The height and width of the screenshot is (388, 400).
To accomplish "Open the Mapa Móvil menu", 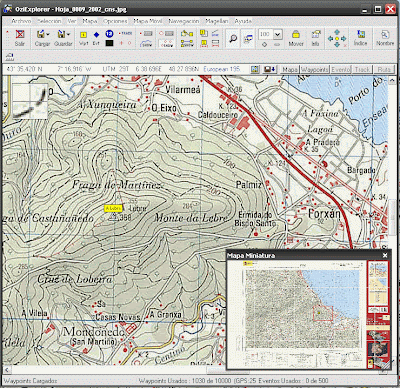I will (x=148, y=21).
